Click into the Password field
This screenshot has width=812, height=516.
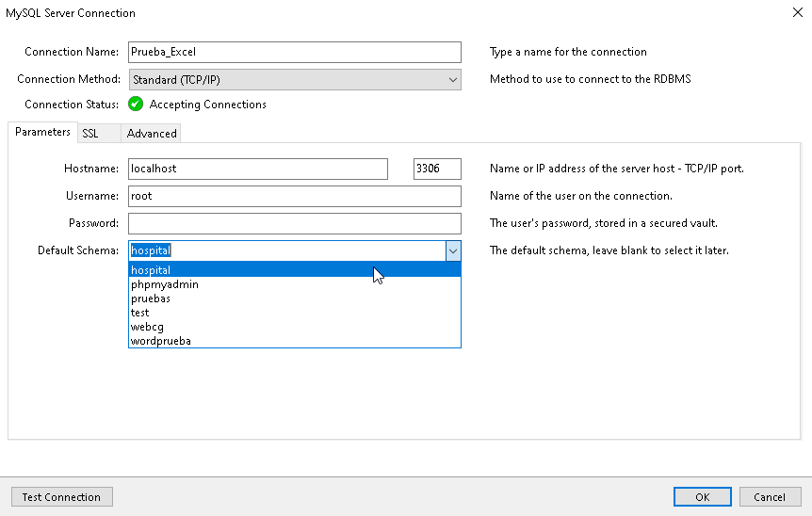[x=294, y=223]
